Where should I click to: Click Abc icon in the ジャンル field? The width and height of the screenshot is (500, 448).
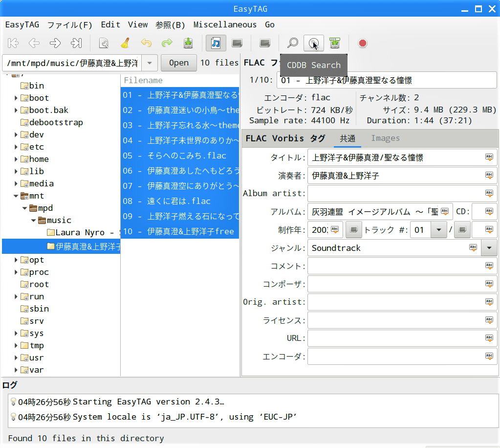(473, 247)
